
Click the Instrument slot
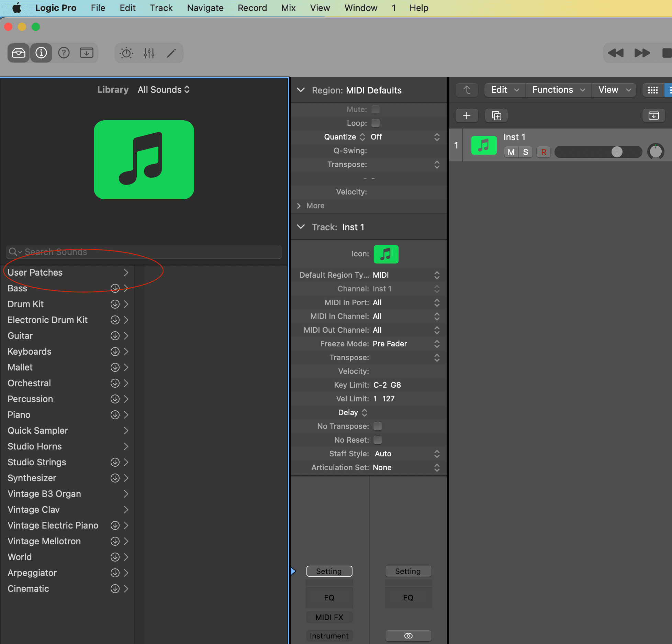tap(329, 636)
